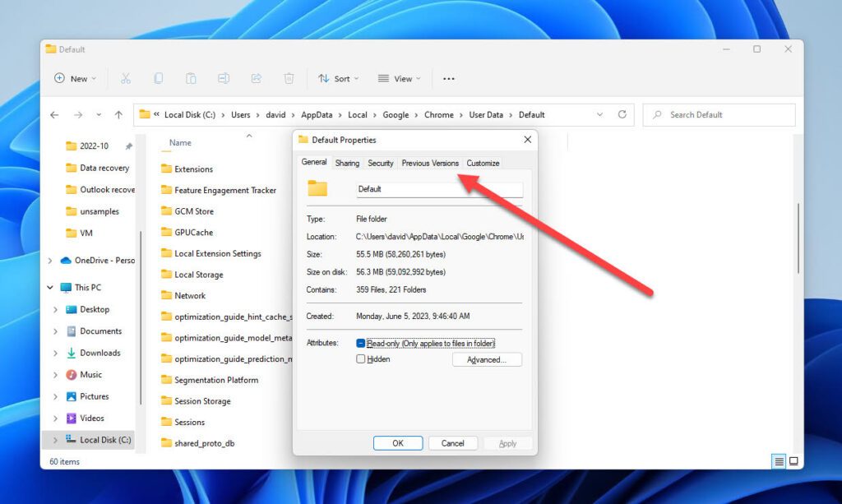Switch to the Previous Versions tab
This screenshot has width=842, height=504.
coord(431,163)
